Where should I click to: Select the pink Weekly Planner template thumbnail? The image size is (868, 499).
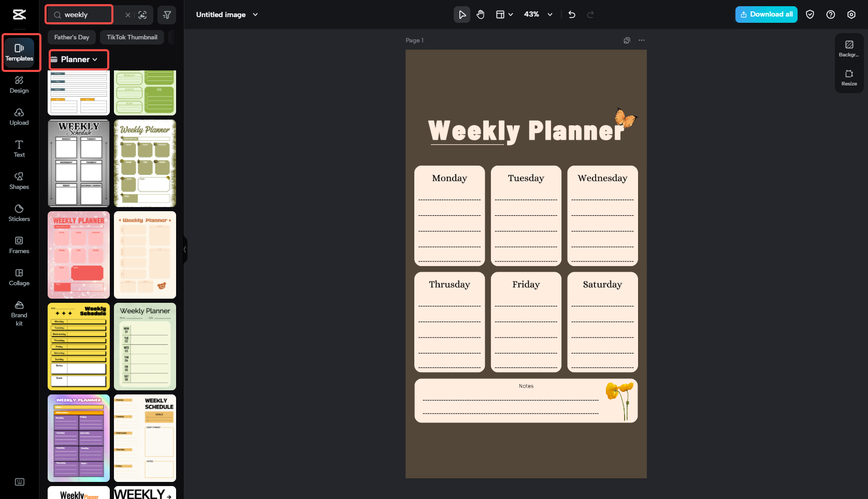point(78,255)
